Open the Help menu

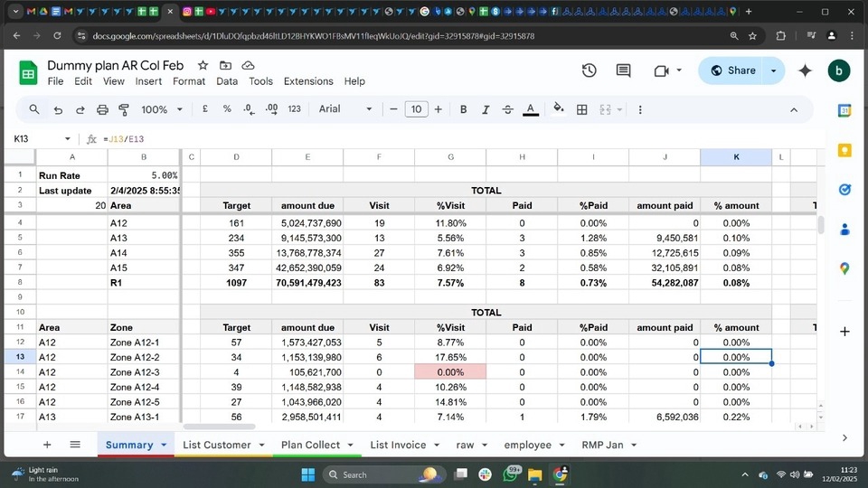tap(354, 81)
